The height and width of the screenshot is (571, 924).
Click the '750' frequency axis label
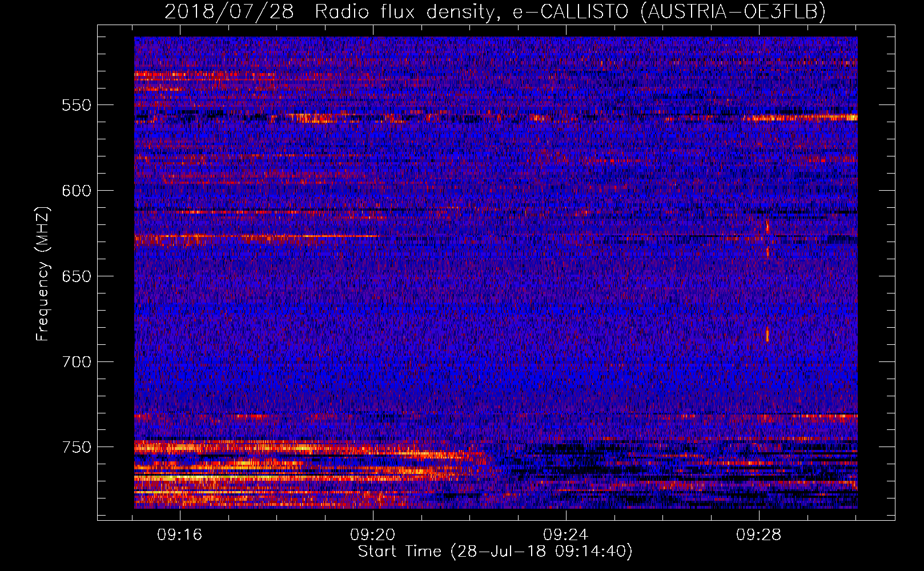77,447
